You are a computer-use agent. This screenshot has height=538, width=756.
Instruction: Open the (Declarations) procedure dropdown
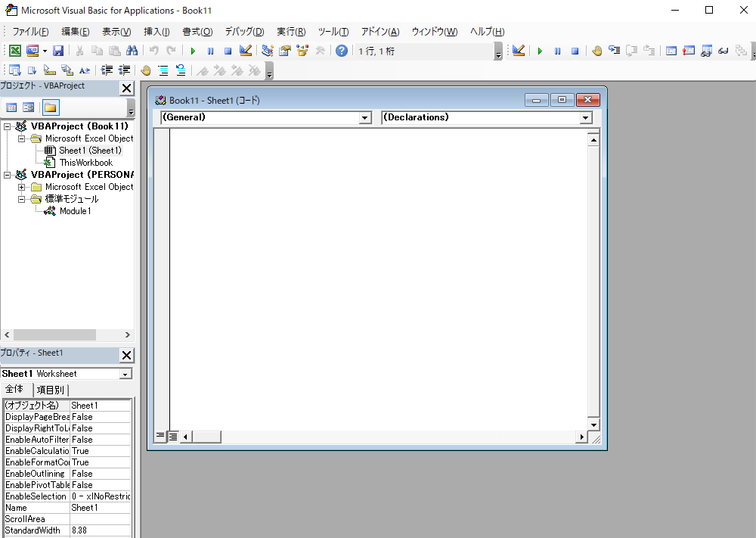[x=585, y=118]
